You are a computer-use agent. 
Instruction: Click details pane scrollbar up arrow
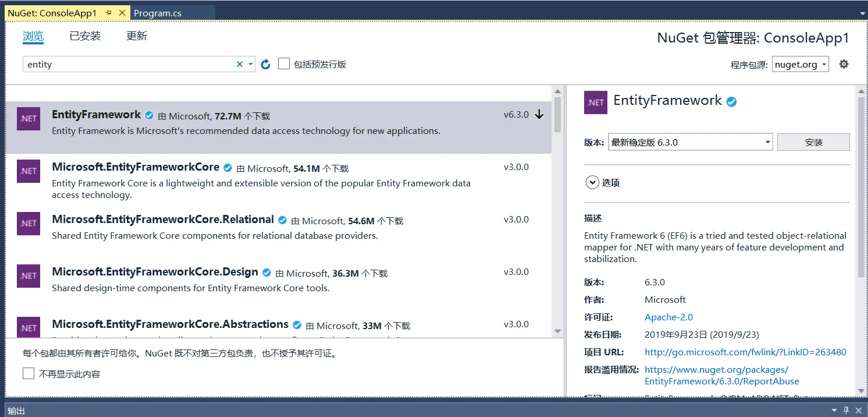pyautogui.click(x=862, y=91)
